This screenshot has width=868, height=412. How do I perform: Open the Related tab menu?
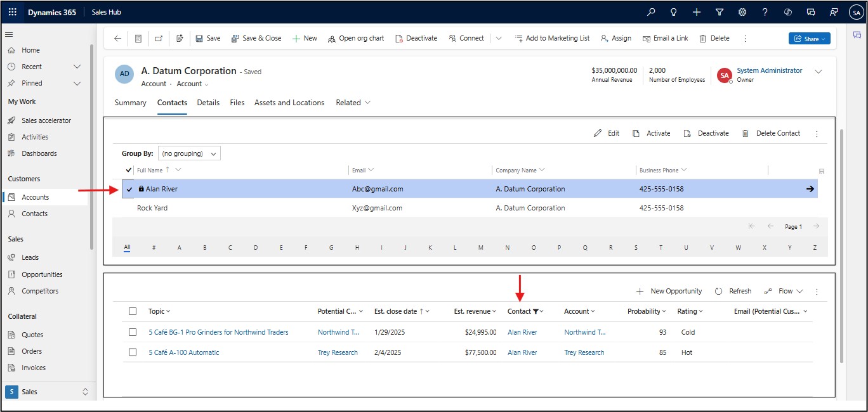coord(353,103)
